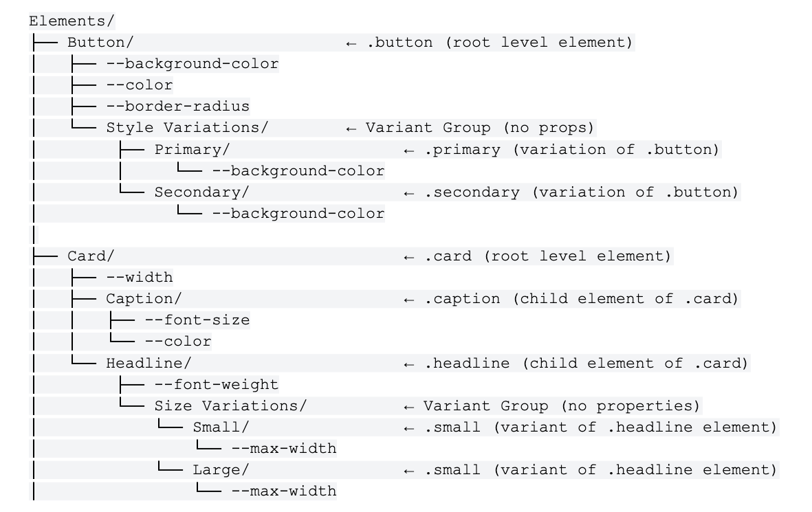Screen dimensions: 812x512
Task: Click --background-color under Primary/
Action: pyautogui.click(x=298, y=170)
